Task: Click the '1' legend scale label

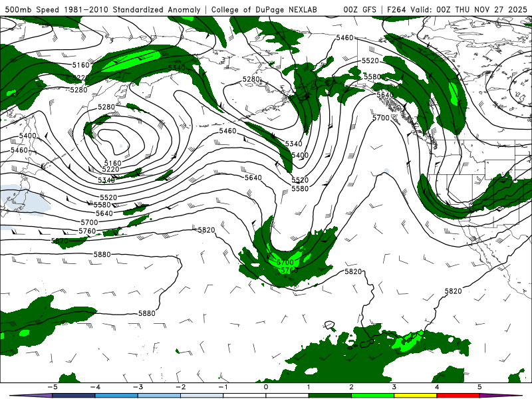Action: pyautogui.click(x=309, y=387)
